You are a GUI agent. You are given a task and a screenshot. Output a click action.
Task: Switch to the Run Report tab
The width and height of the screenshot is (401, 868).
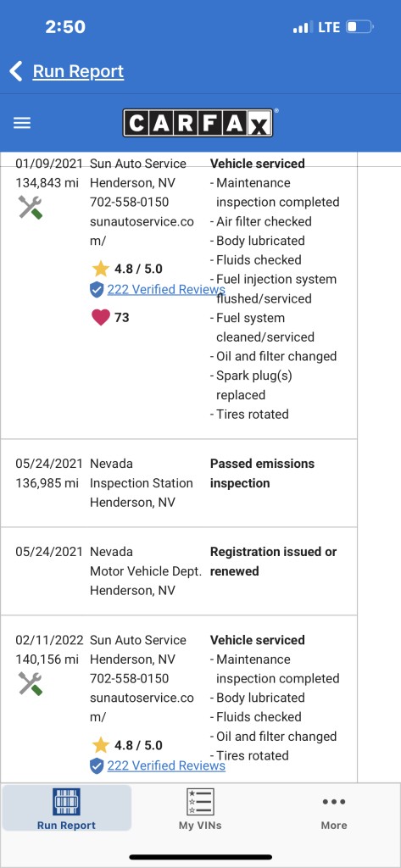tap(66, 808)
